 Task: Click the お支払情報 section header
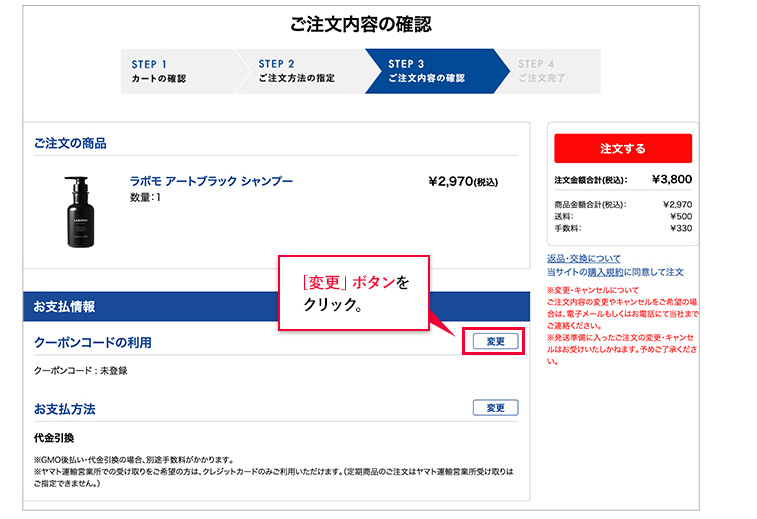(x=276, y=306)
